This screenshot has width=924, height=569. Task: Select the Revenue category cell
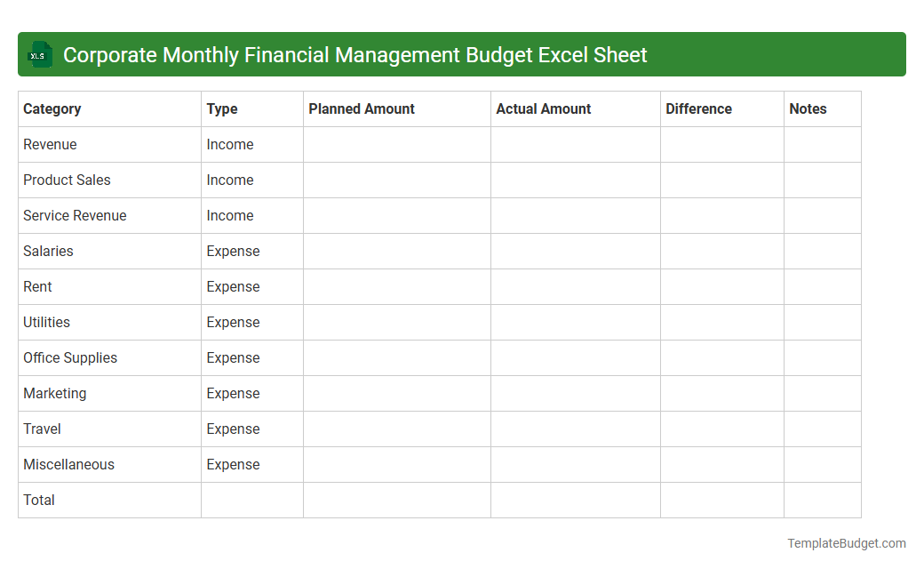click(x=50, y=144)
